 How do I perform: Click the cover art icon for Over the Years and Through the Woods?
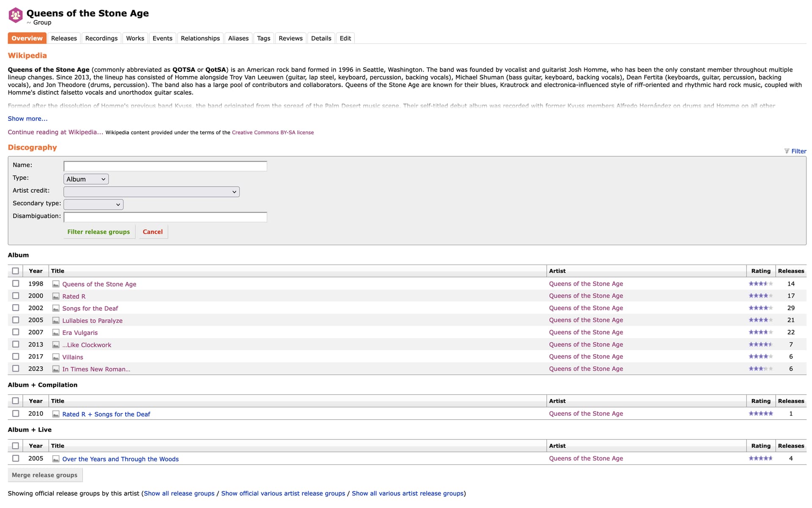pos(56,459)
